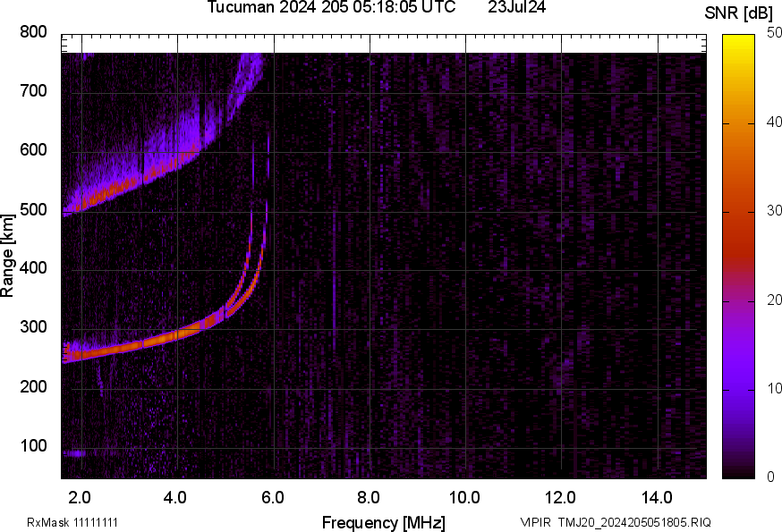
Task: Click colorbar tick value 20
Action: pos(774,300)
